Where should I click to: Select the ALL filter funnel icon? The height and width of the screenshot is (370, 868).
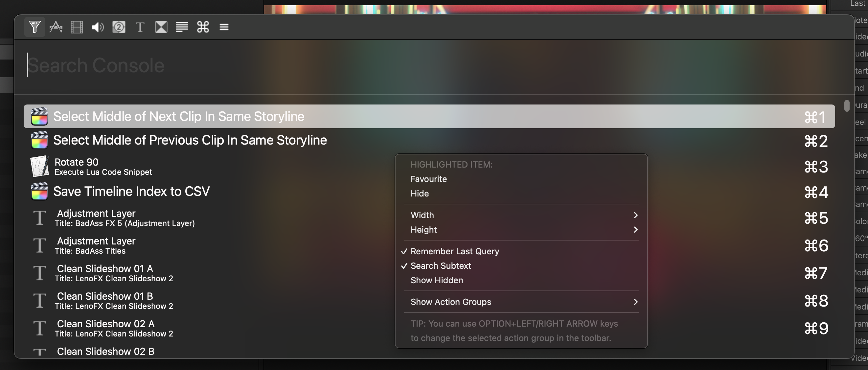coord(34,27)
